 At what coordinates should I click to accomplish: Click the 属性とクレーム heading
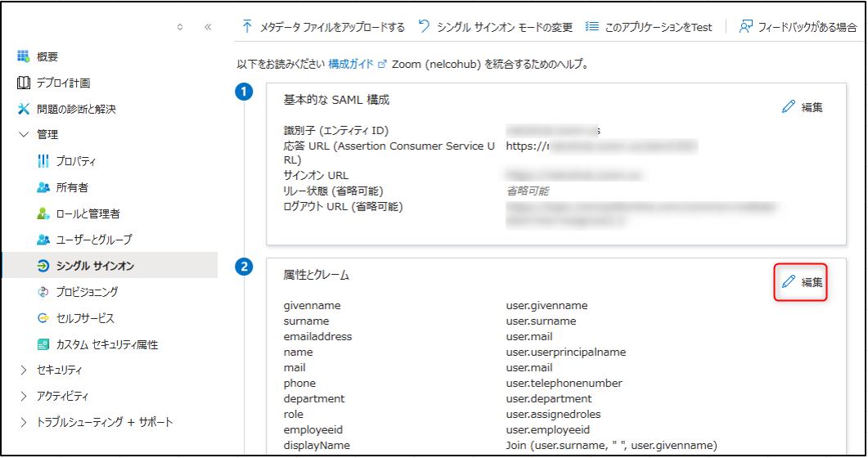click(x=316, y=275)
